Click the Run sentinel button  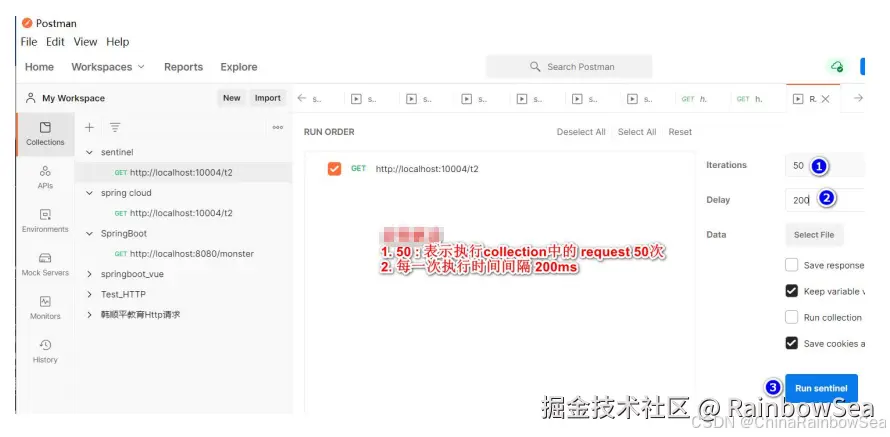(x=821, y=388)
